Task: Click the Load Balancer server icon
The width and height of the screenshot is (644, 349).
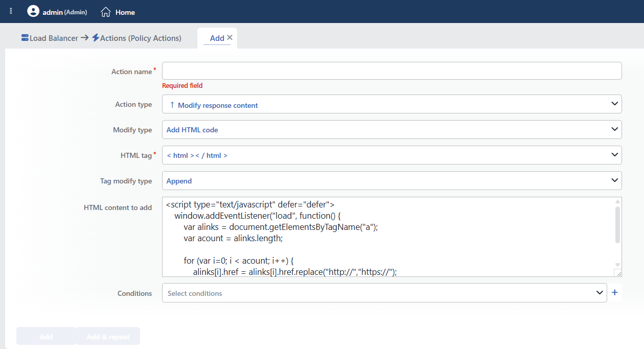Action: 25,38
